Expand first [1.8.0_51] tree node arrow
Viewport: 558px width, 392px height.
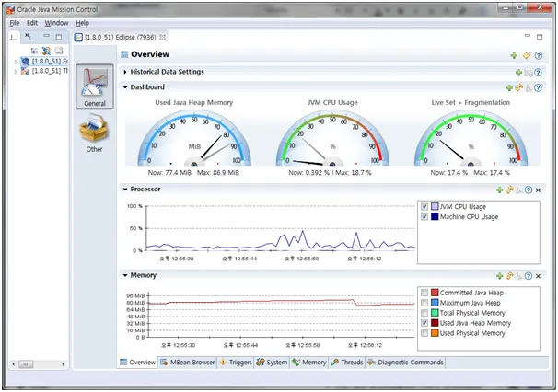pyautogui.click(x=16, y=62)
